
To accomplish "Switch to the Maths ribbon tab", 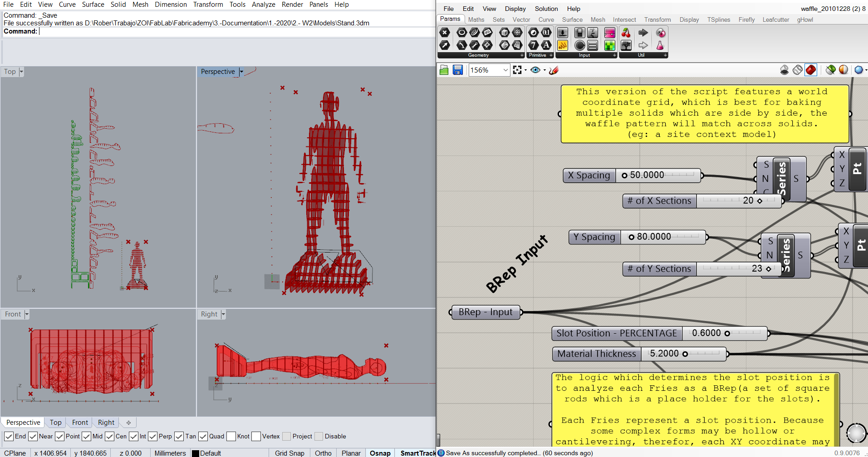I will tap(476, 19).
